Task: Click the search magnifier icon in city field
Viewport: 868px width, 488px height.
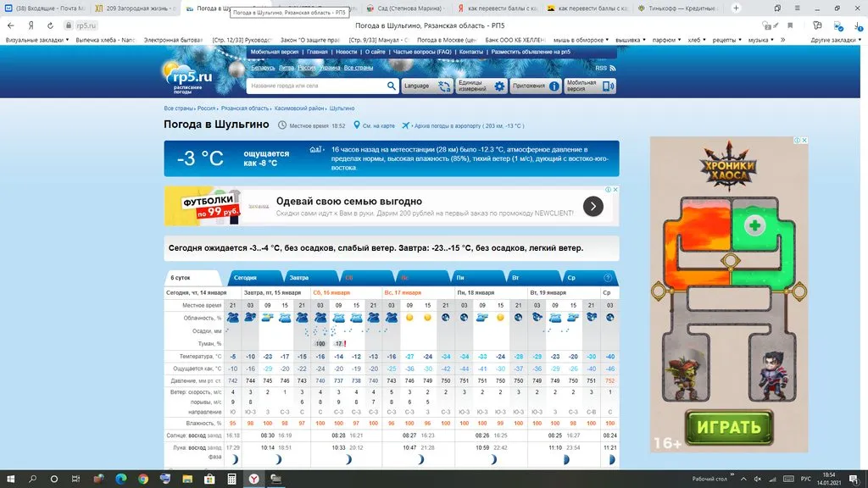Action: coord(392,86)
